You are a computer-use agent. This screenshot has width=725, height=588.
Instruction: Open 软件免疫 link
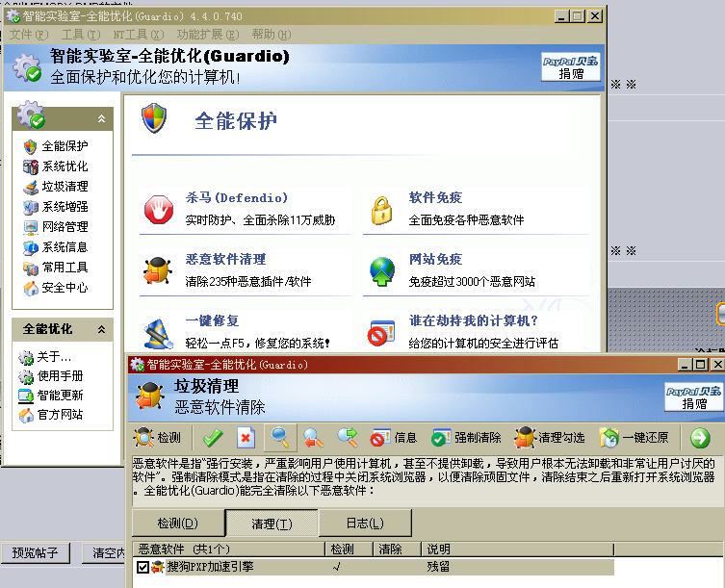[435, 198]
